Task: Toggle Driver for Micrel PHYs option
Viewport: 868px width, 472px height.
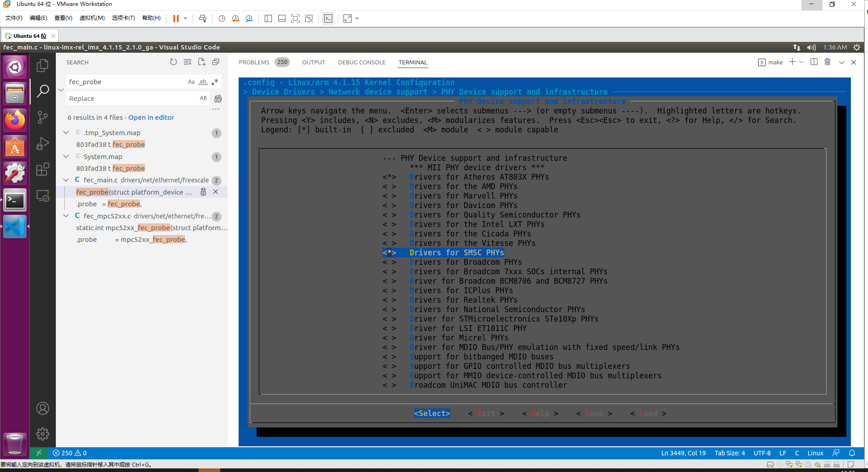Action: [x=445, y=338]
